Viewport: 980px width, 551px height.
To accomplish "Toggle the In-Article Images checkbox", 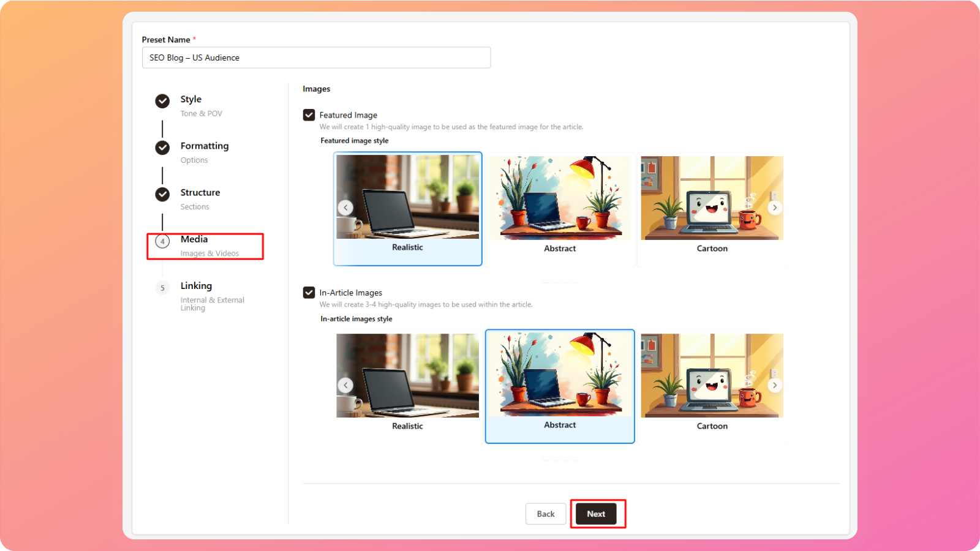I will pyautogui.click(x=309, y=293).
